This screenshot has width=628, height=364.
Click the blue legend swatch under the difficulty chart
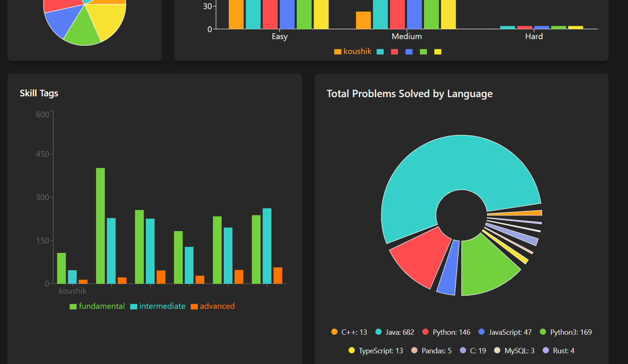[x=409, y=52]
